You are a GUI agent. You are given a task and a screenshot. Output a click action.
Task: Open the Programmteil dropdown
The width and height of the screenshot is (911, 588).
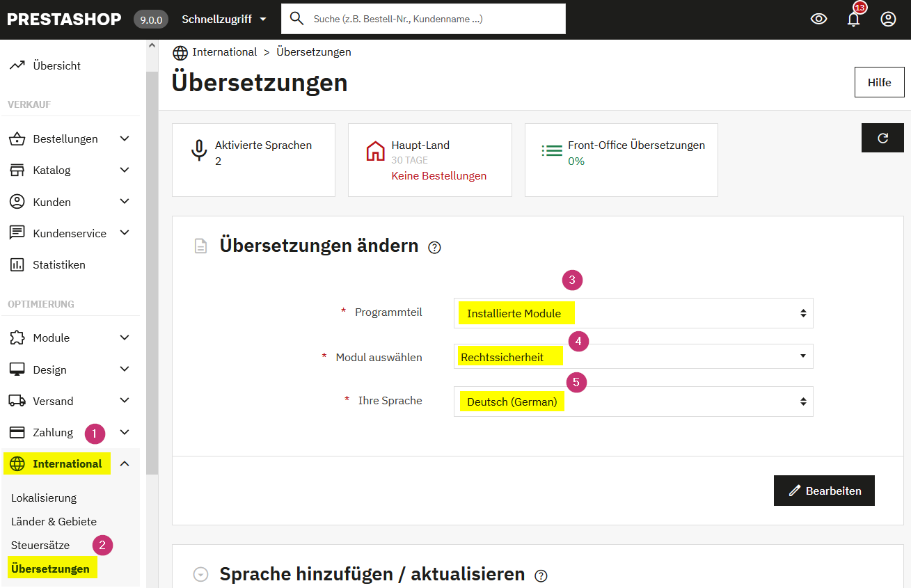tap(633, 313)
